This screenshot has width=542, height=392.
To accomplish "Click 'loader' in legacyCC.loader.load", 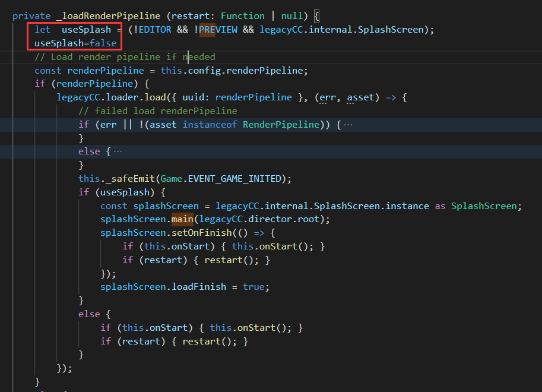I will pos(122,97).
